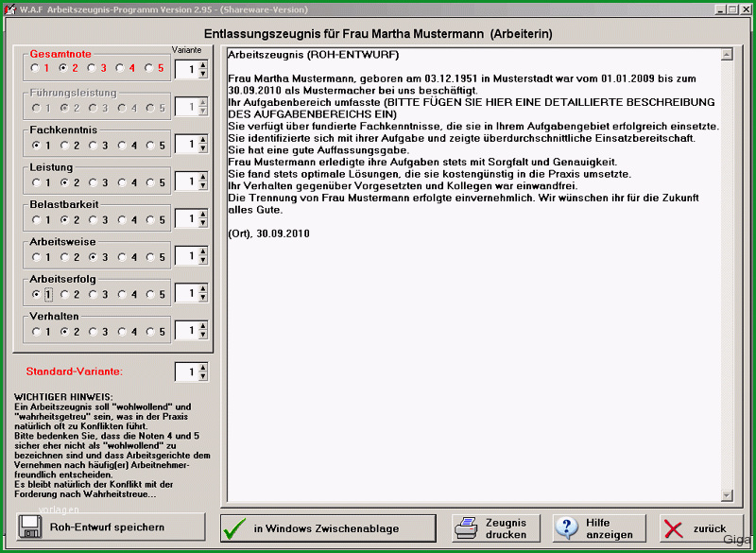The height and width of the screenshot is (553, 756).
Task: Click the floppy disk save icon
Action: pos(30,527)
